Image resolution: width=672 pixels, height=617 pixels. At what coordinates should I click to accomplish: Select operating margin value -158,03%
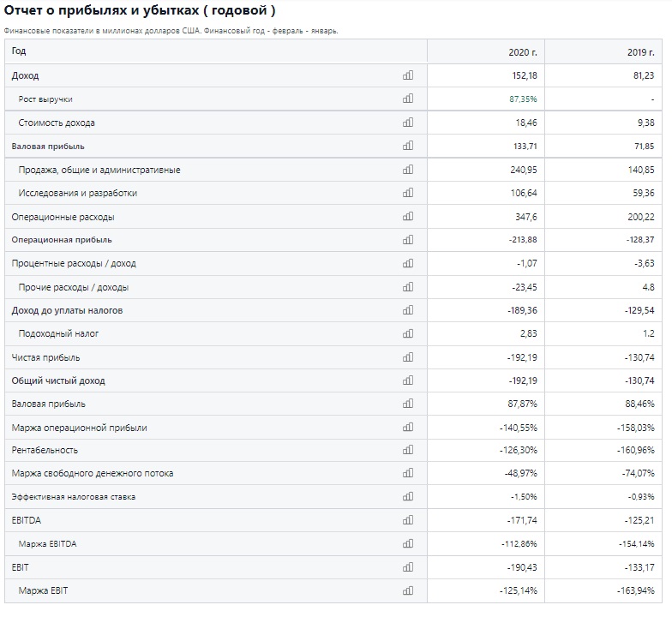(x=636, y=428)
